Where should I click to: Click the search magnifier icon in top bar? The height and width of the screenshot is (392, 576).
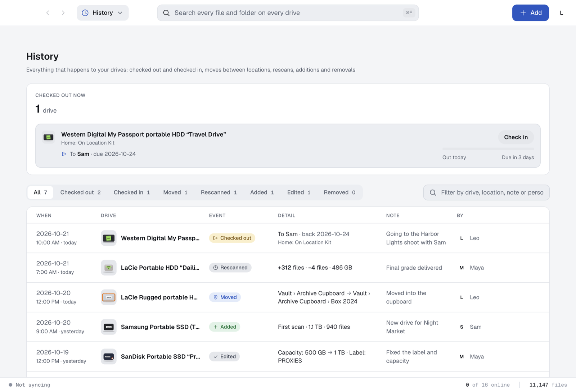(x=166, y=13)
